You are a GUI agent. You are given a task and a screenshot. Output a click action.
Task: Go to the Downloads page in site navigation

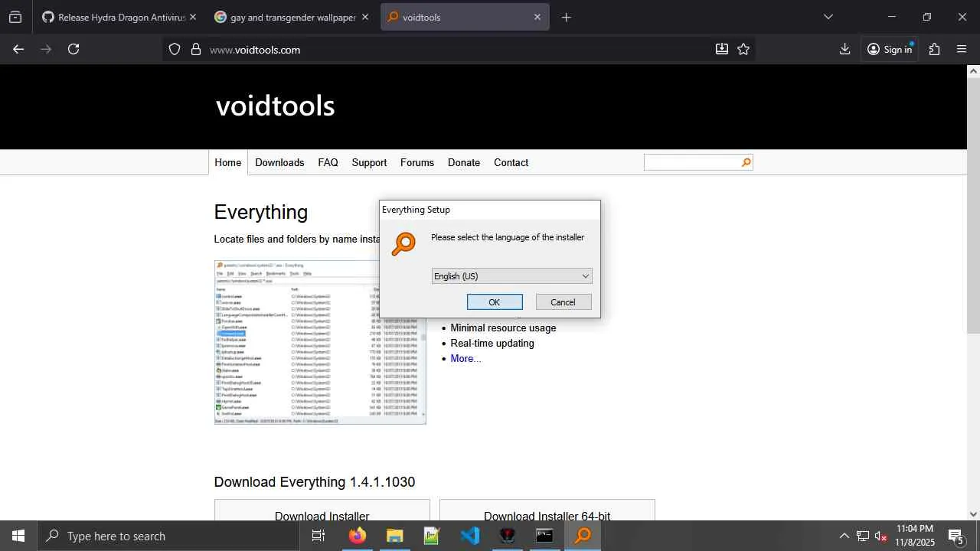point(279,162)
